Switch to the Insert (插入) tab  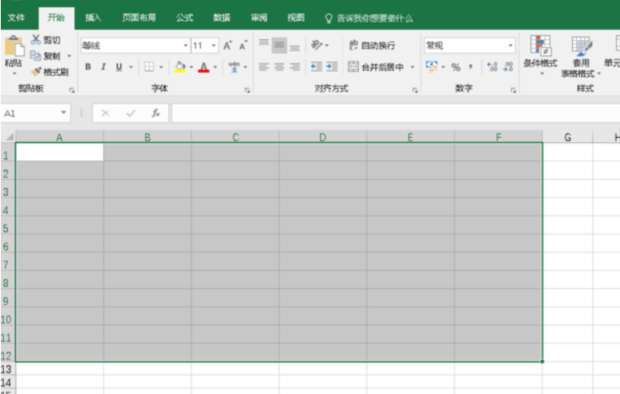click(x=93, y=18)
